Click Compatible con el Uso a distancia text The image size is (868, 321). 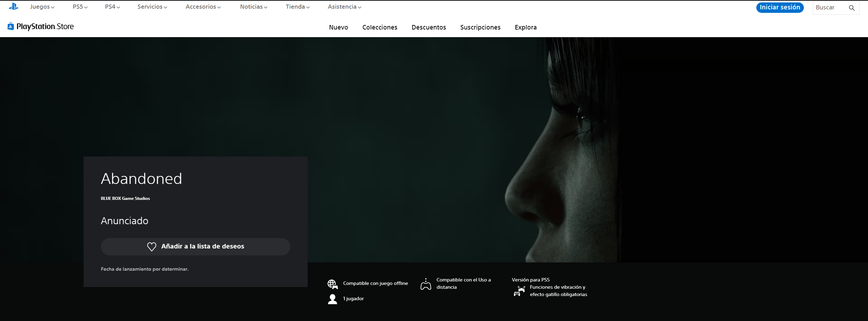pos(464,283)
